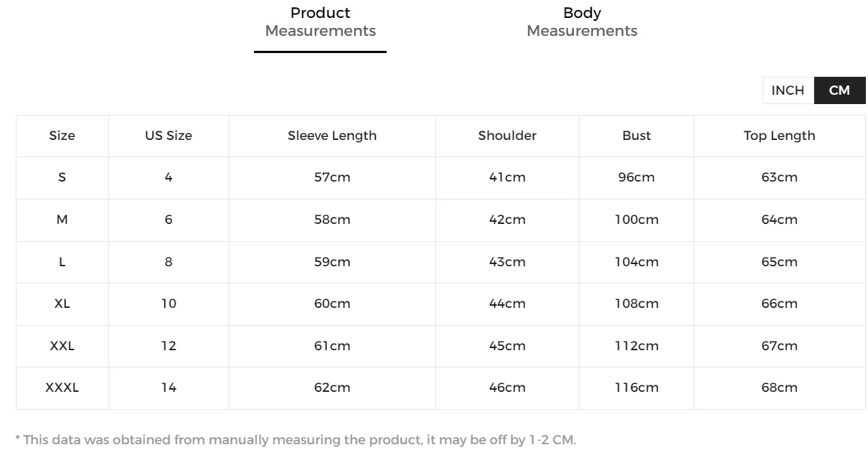Click the 68cm top length cell
868x455 pixels.
pyautogui.click(x=779, y=388)
